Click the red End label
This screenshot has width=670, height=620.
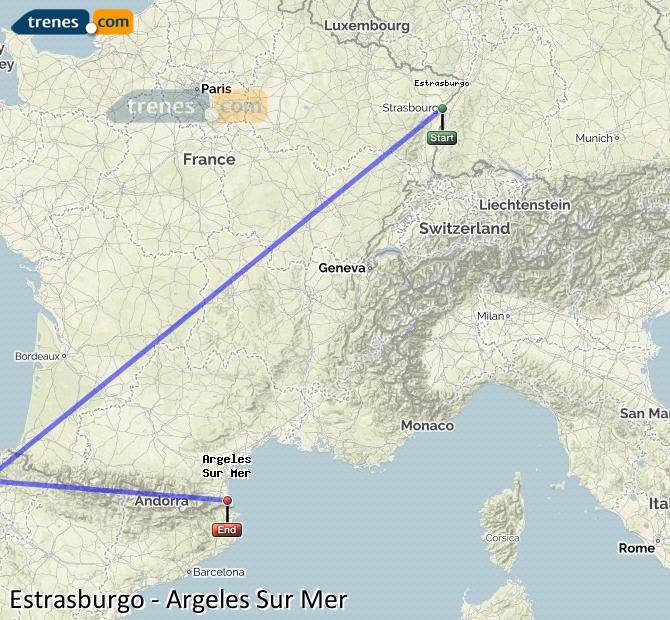227,530
